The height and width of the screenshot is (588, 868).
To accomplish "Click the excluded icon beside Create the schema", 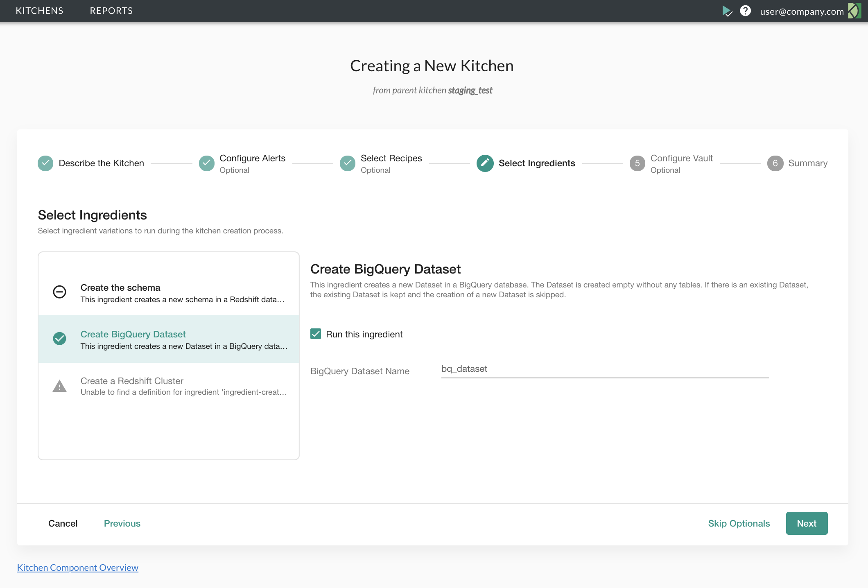I will coord(60,292).
